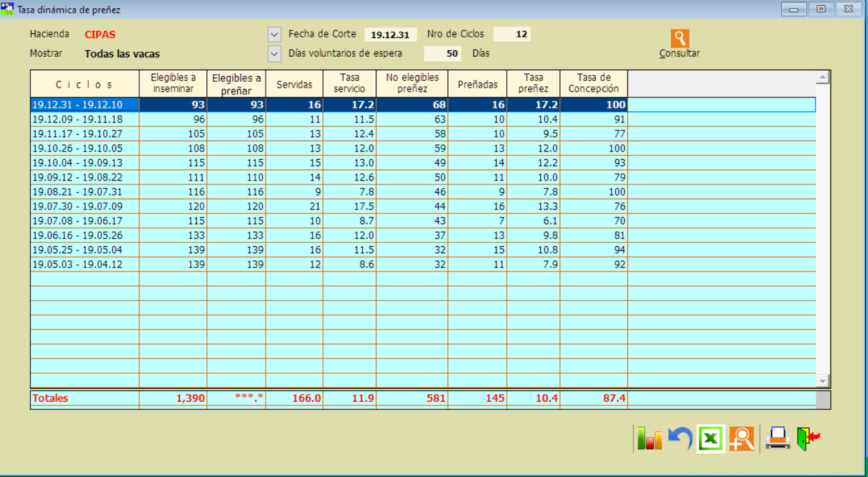Click the scrollbar down arrow in table
The width and height of the screenshot is (868, 477).
point(822,381)
